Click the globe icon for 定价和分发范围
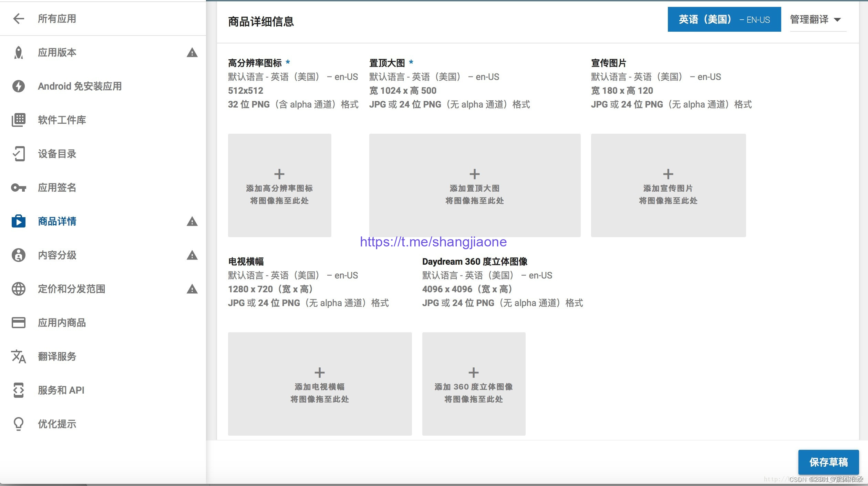This screenshot has height=486, width=868. pos(19,289)
